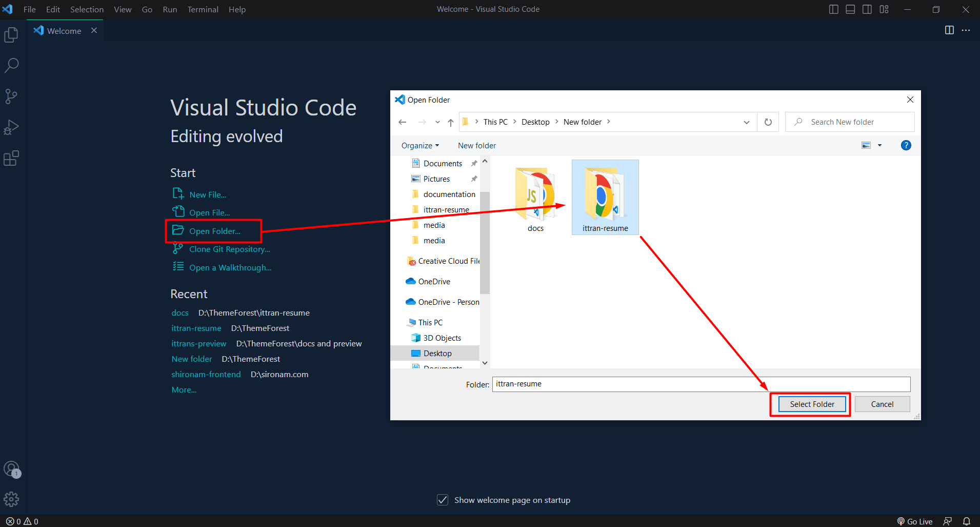Click navigation pane scroll up arrow
This screenshot has width=980, height=527.
point(485,161)
